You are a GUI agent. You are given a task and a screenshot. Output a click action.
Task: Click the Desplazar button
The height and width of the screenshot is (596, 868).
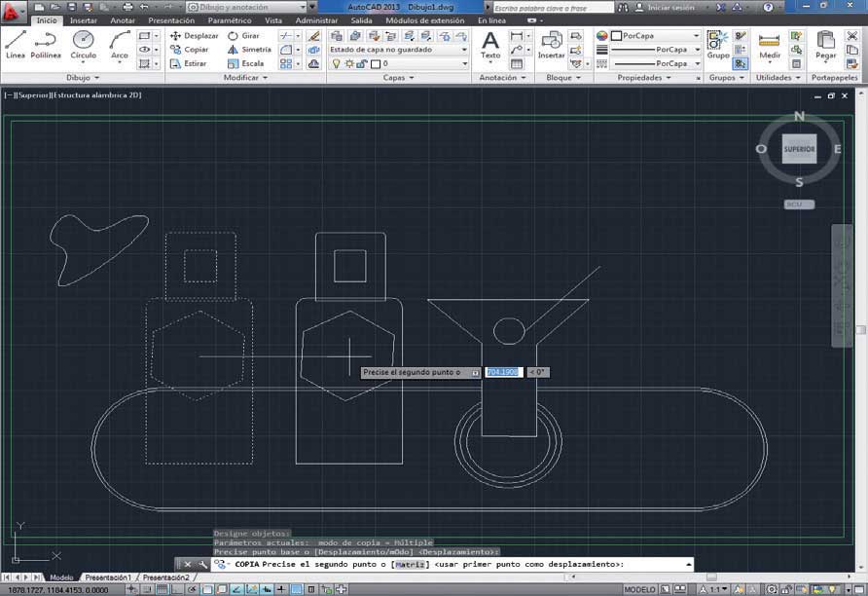point(195,36)
